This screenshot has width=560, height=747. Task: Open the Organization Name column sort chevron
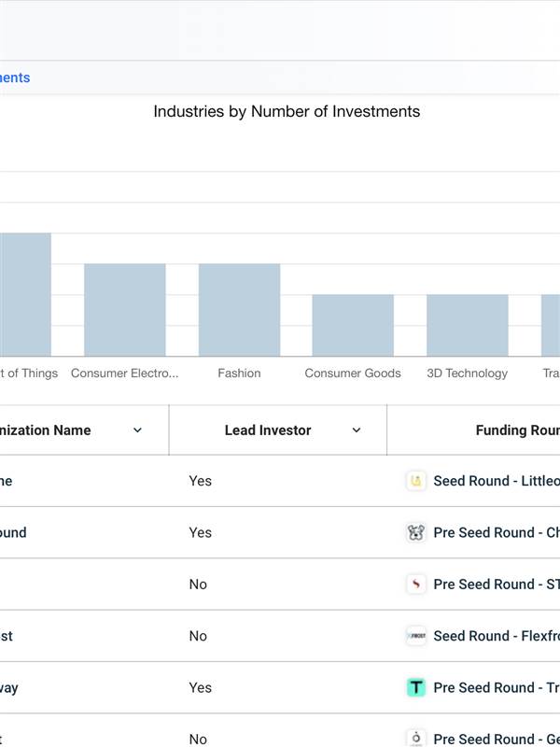pos(137,430)
